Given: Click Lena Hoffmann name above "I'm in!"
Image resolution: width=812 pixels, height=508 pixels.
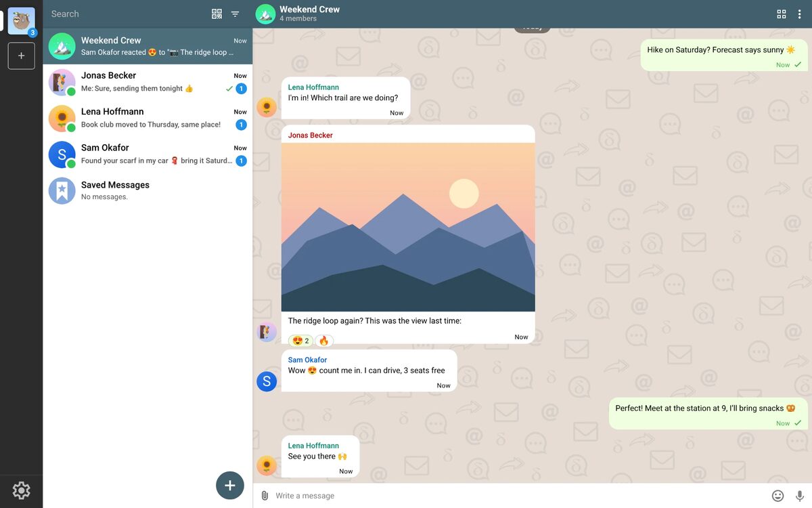Looking at the screenshot, I should coord(313,87).
